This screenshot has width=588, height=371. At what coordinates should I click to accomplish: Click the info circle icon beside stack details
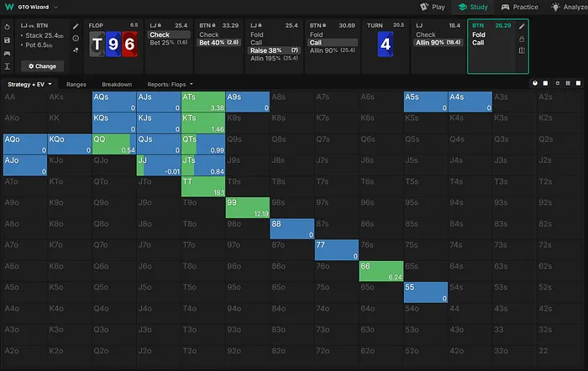pyautogui.click(x=76, y=38)
